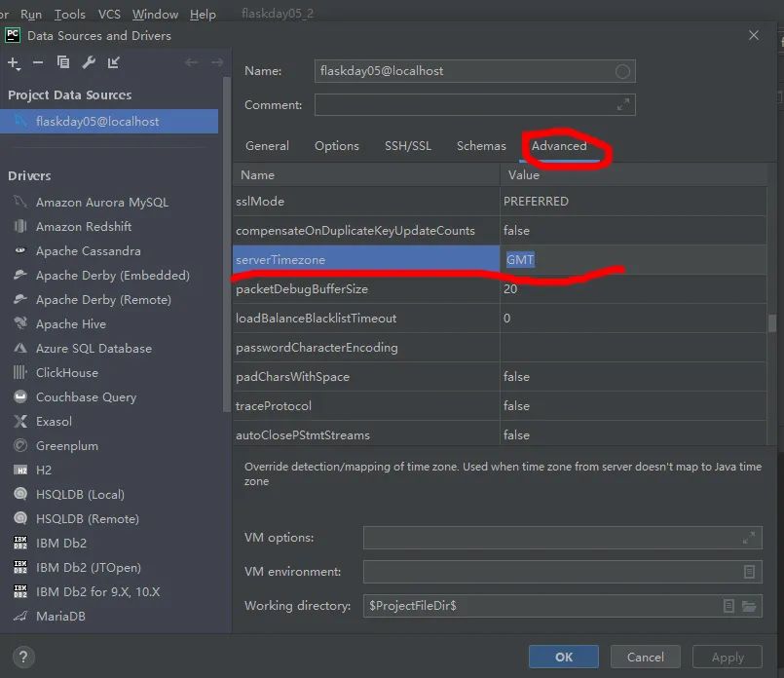
Task: Select the Apache Cassandra driver
Action: pyautogui.click(x=88, y=251)
